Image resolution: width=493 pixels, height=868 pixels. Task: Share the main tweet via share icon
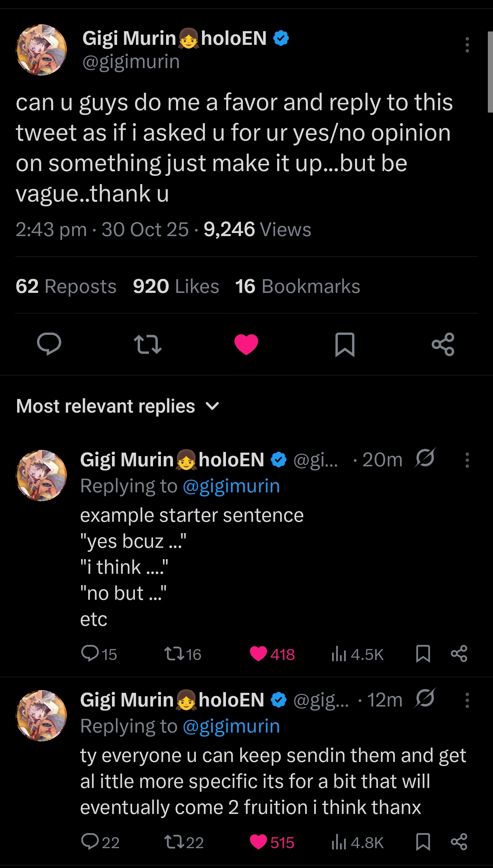443,344
